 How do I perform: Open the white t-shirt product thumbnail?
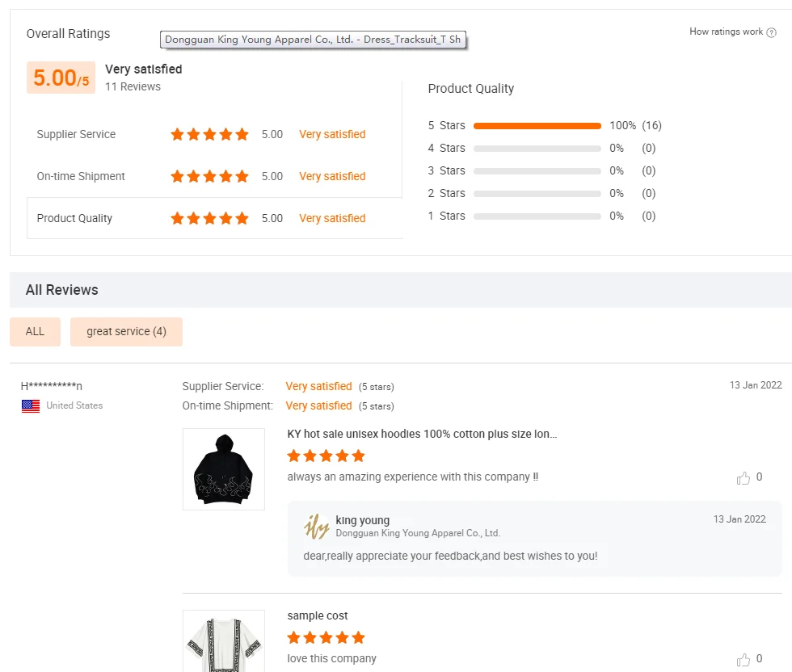pos(224,640)
